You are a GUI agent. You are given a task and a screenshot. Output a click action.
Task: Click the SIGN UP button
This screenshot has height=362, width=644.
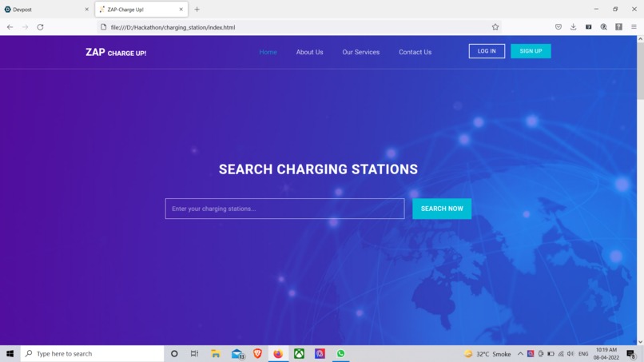(531, 51)
